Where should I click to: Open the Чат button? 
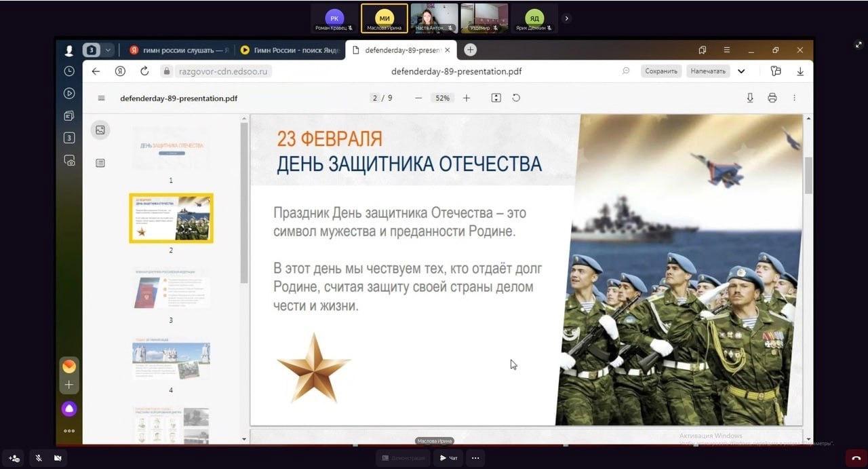click(448, 458)
